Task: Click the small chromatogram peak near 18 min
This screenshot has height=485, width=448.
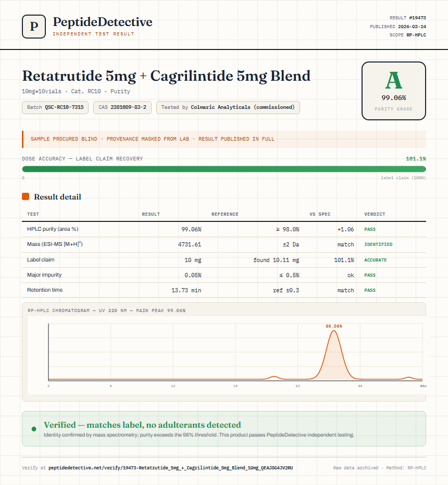Action: pyautogui.click(x=273, y=377)
